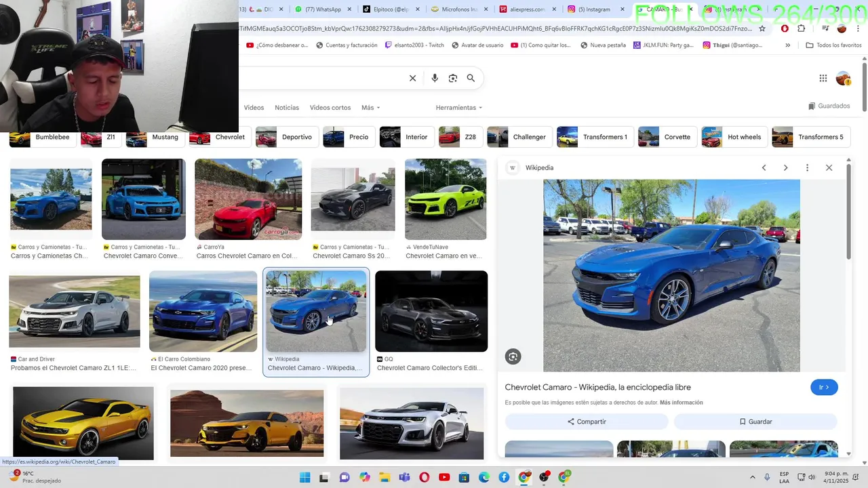Viewport: 868px width, 488px height.
Task: Open Microsoft Store from taskbar
Action: [x=465, y=477]
